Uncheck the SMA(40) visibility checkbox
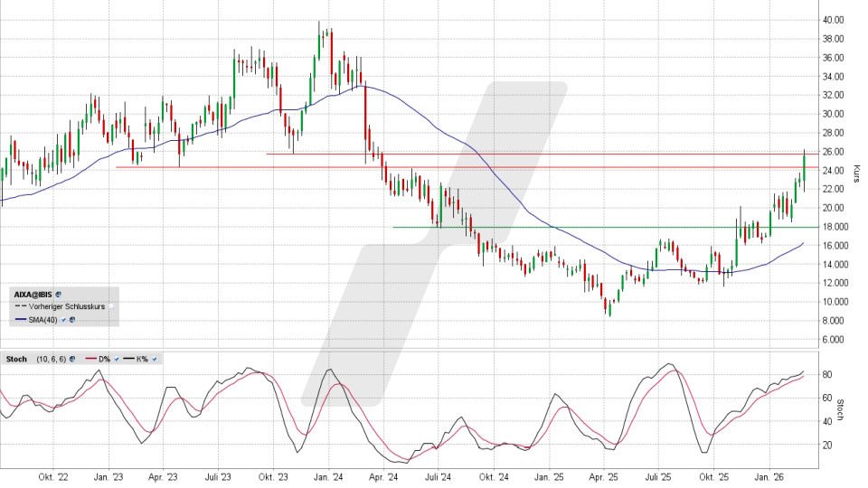Viewport: 868px width, 488px height. 63,320
